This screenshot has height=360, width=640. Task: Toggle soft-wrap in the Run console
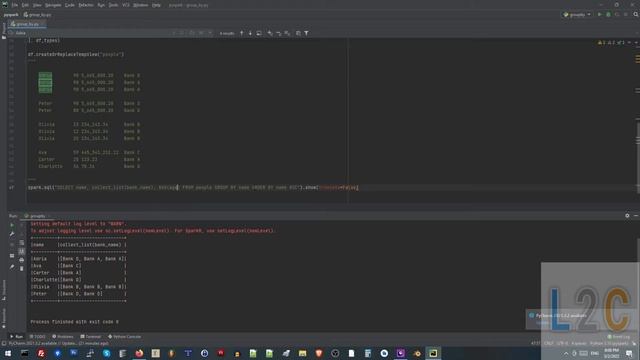[22, 243]
